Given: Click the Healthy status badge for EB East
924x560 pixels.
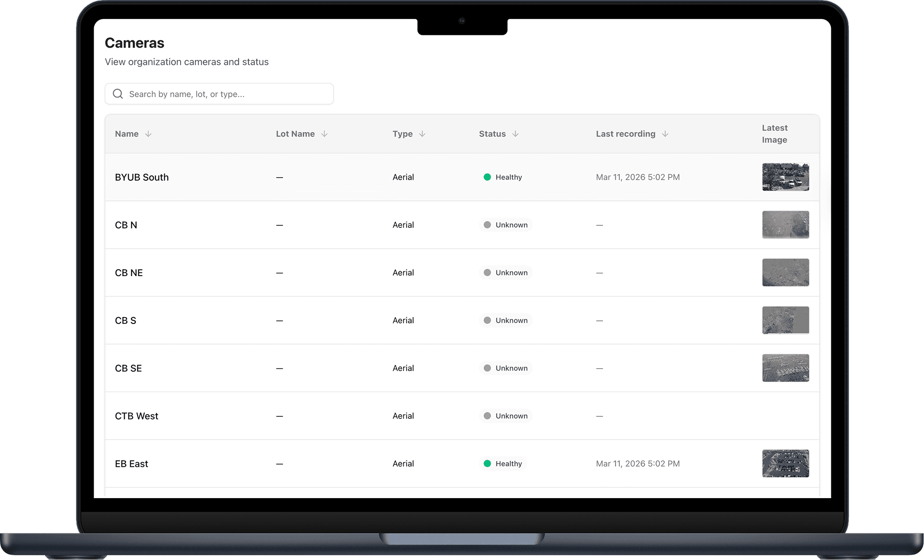Looking at the screenshot, I should [x=503, y=464].
